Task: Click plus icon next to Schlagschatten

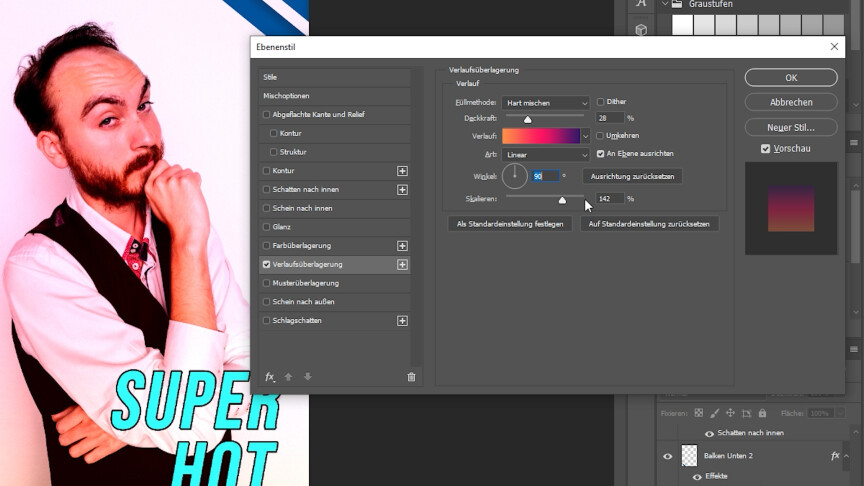Action: pyautogui.click(x=402, y=321)
